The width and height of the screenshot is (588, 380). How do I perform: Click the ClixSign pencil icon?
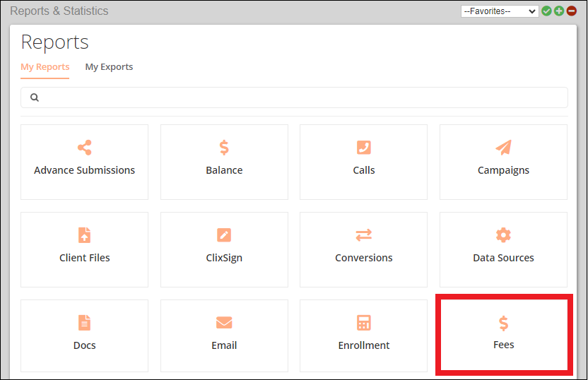(224, 235)
